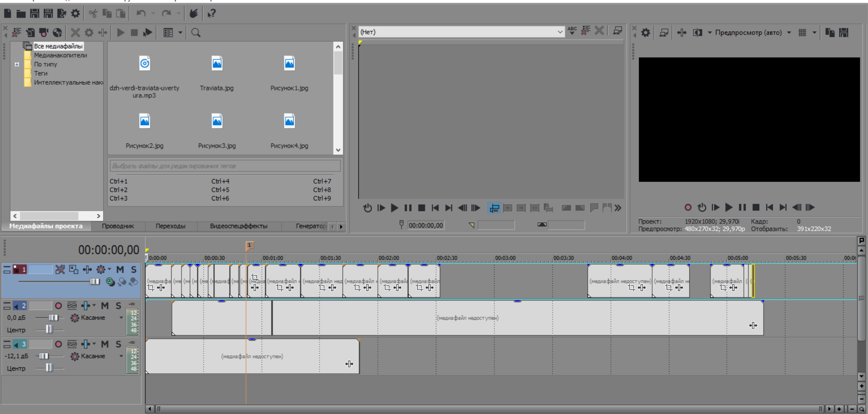
Task: Switch to the Проводник tab
Action: point(118,226)
